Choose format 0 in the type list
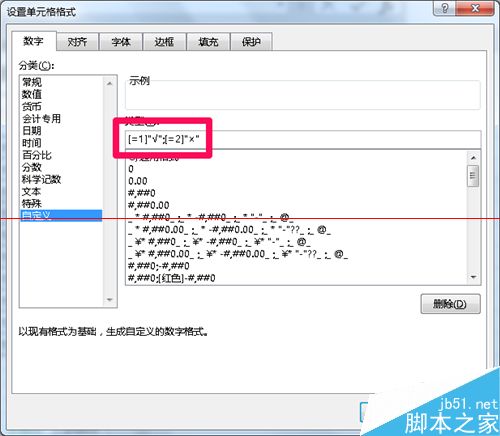This screenshot has width=500, height=436. coord(297,169)
